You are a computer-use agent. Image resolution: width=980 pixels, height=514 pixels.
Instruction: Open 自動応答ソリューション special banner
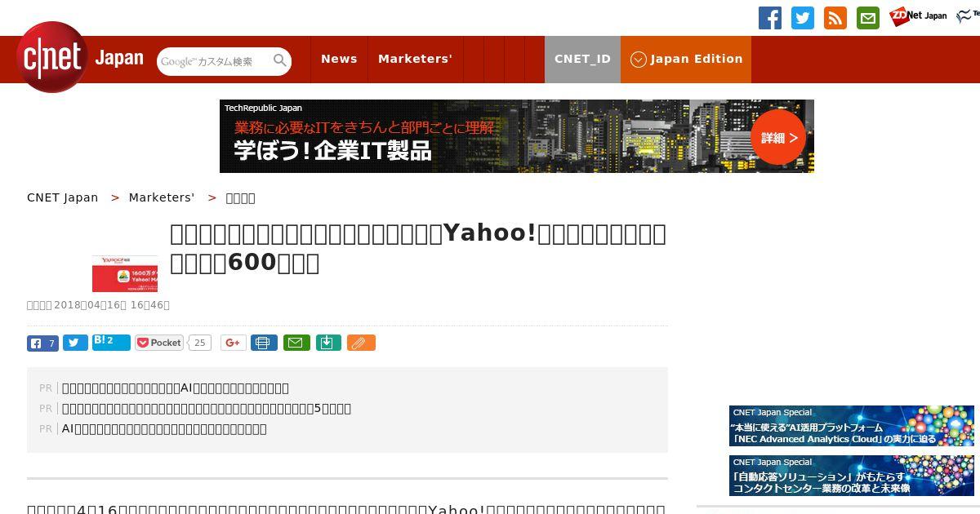coord(852,476)
